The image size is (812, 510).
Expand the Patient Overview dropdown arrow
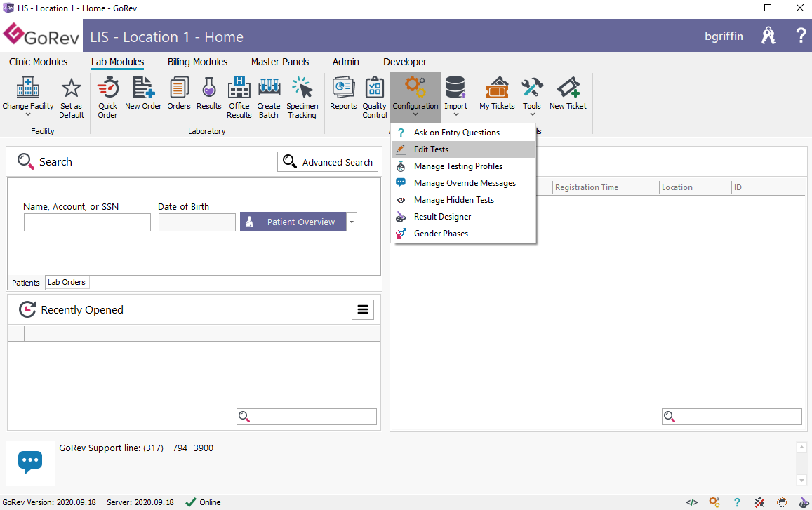pyautogui.click(x=352, y=222)
